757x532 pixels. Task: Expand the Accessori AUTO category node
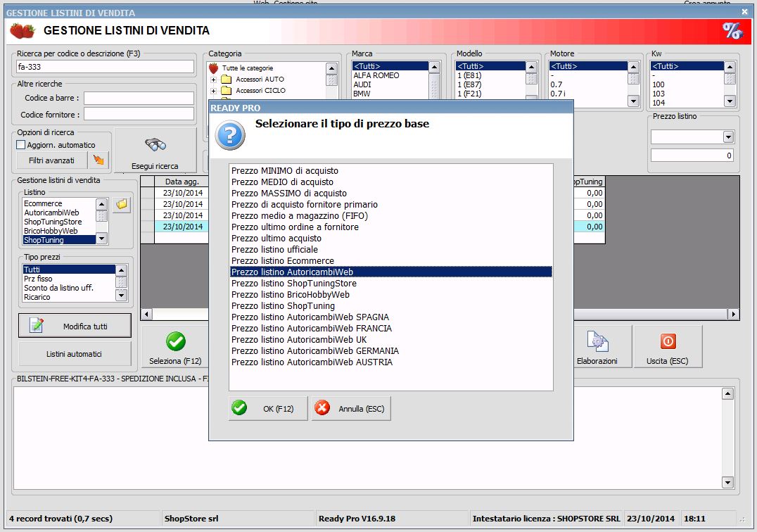tap(213, 80)
